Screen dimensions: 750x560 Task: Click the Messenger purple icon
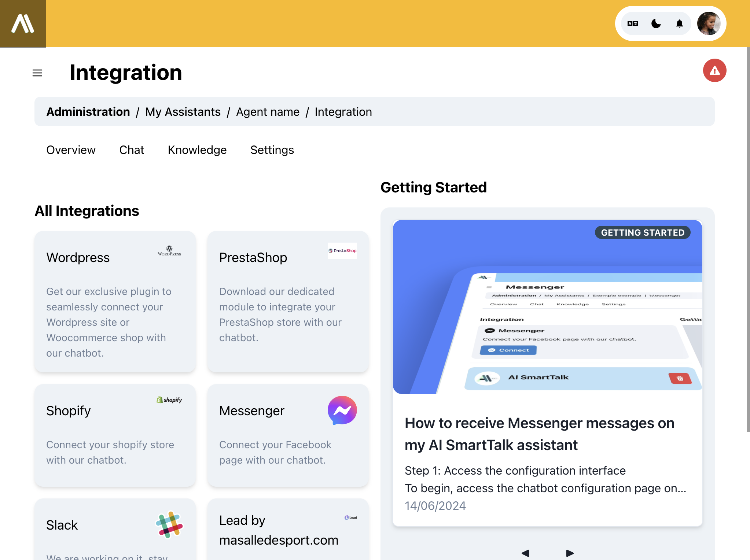(x=342, y=410)
